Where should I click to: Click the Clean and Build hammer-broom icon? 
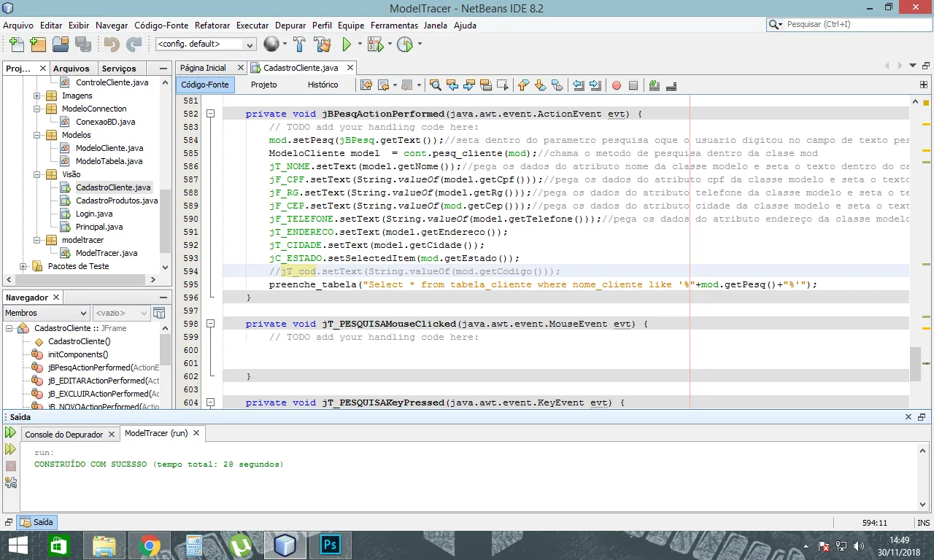[x=323, y=44]
